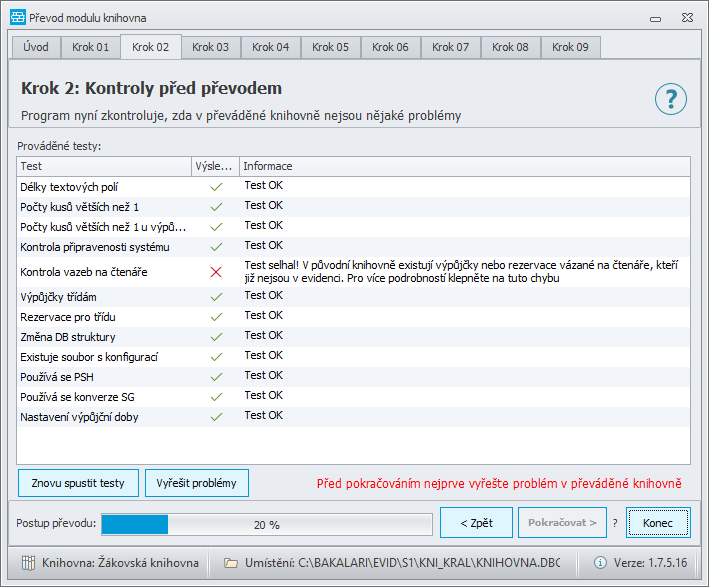Viewport: 709px width, 587px height.
Task: Click the round help question mark icon
Action: pos(671,99)
